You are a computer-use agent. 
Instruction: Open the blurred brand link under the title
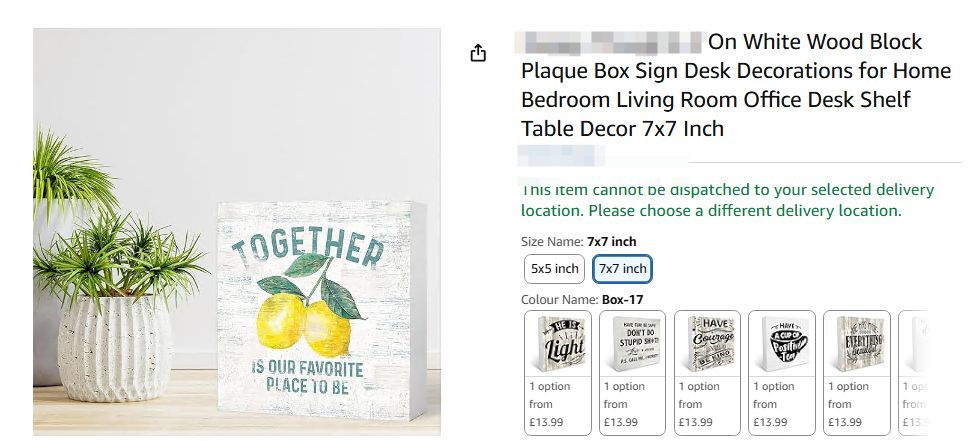pos(602,154)
